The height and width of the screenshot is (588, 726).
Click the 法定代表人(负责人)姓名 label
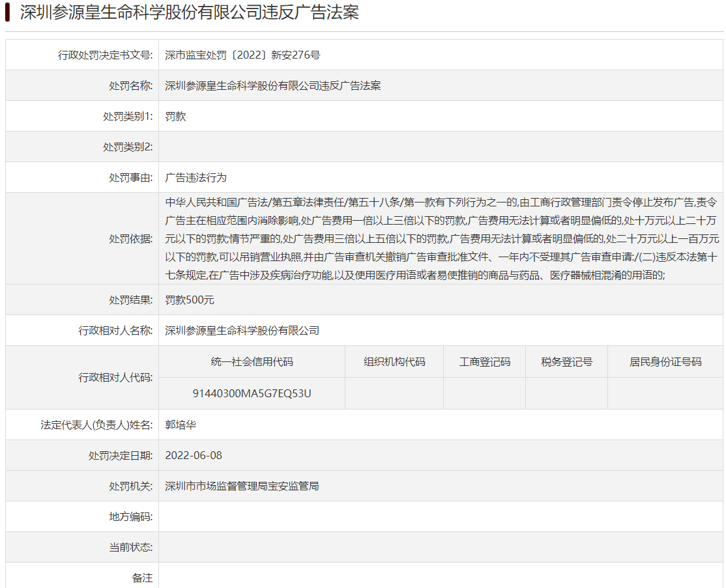[96, 425]
